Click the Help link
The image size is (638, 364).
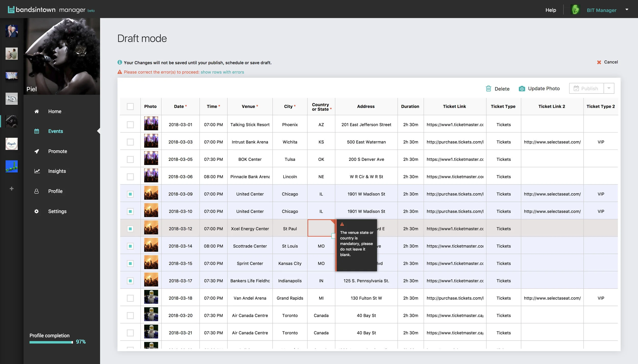[x=551, y=10]
